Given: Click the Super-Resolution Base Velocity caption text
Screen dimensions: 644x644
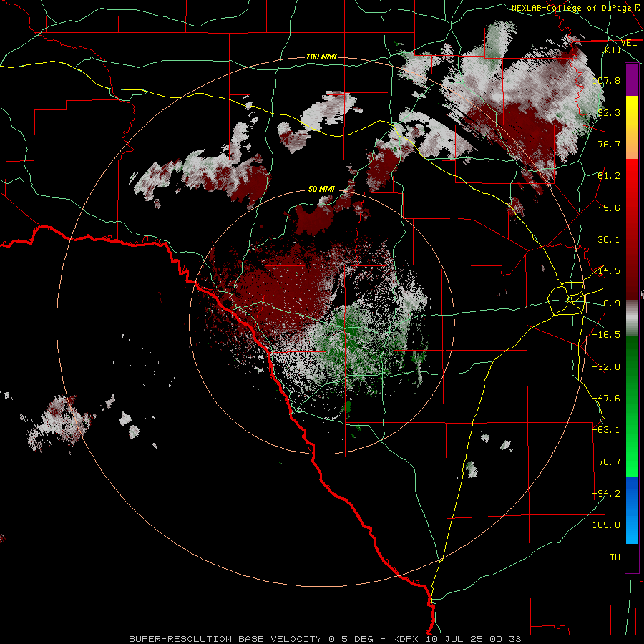Looking at the screenshot, I should [325, 639].
